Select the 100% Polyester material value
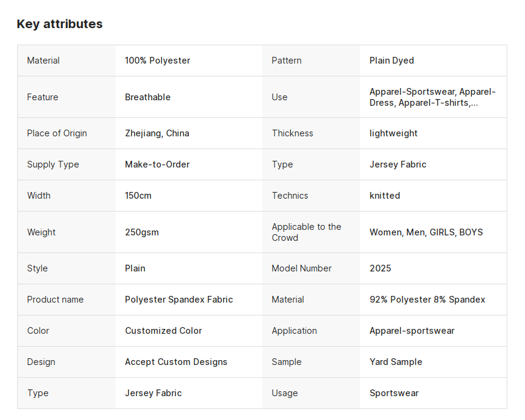 coord(157,61)
